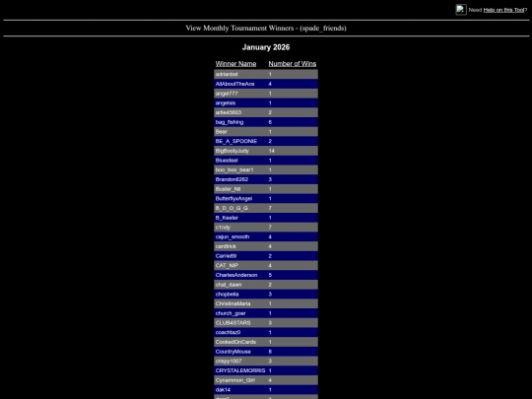
Task: Select winner name 'c1ndy'
Action: 223,227
